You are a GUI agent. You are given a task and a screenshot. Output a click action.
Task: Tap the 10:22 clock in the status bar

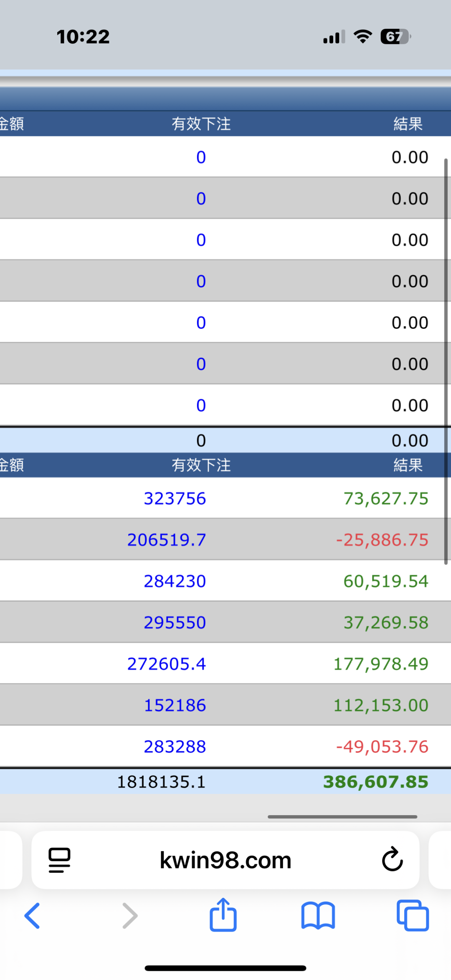coord(83,37)
